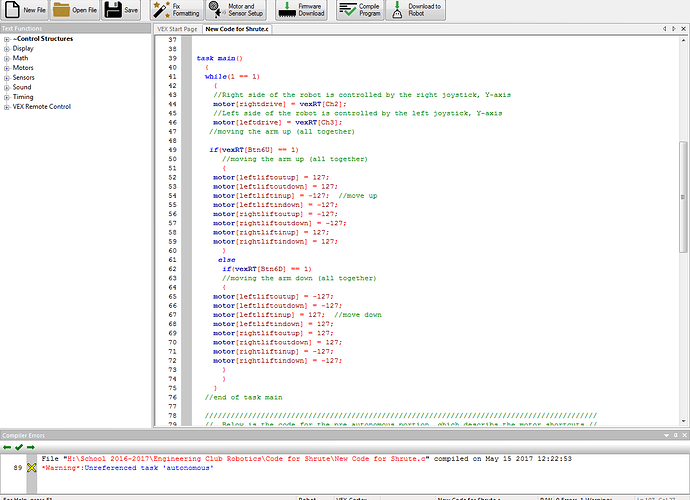Expand Timing tree node

(x=7, y=97)
